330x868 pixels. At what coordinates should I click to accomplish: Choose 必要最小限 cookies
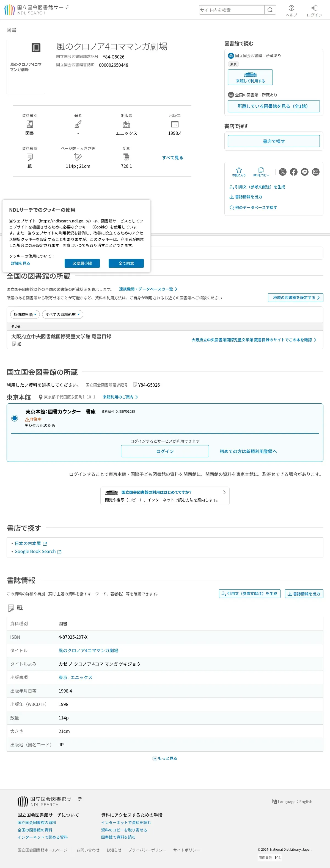(x=82, y=264)
